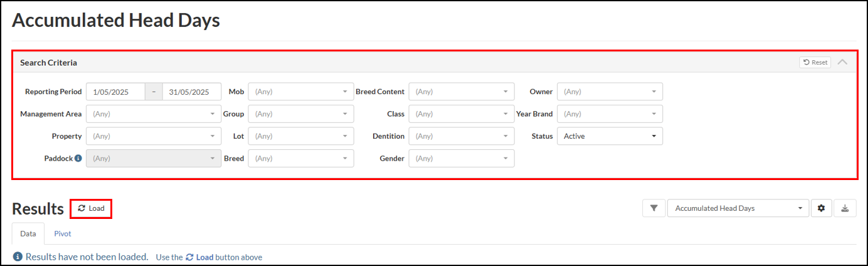Open the Breed Content dropdown
Viewport: 868px width, 266px height.
pos(462,92)
